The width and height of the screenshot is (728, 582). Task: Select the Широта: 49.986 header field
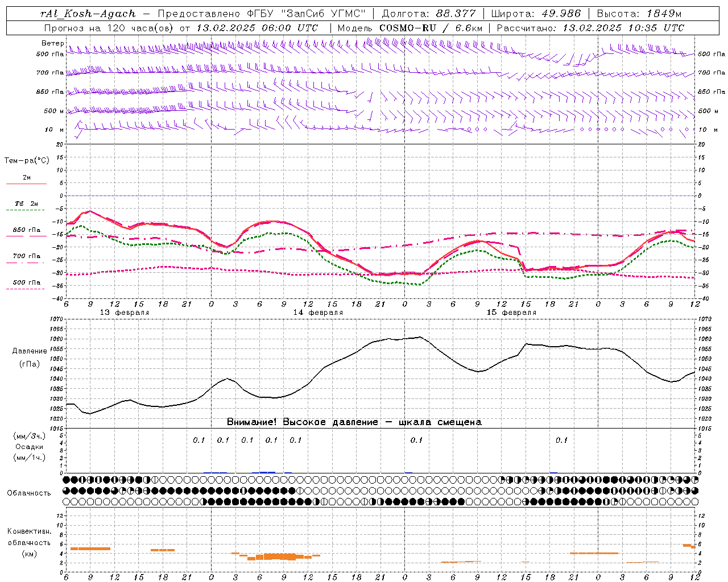coord(536,14)
